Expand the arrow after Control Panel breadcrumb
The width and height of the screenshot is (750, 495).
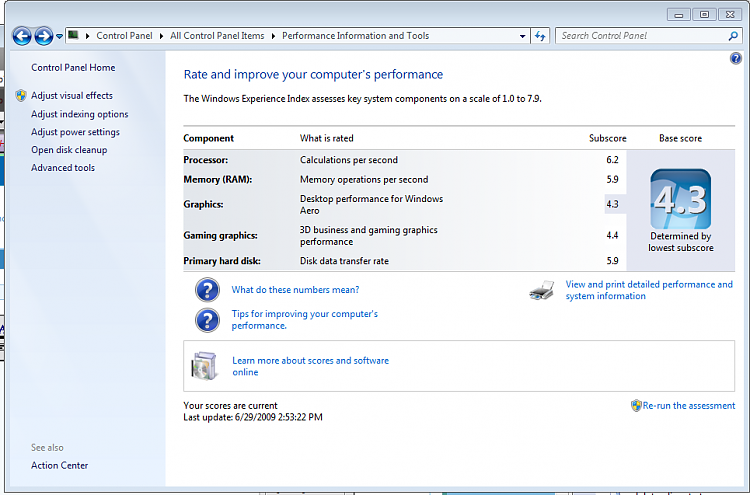(161, 36)
